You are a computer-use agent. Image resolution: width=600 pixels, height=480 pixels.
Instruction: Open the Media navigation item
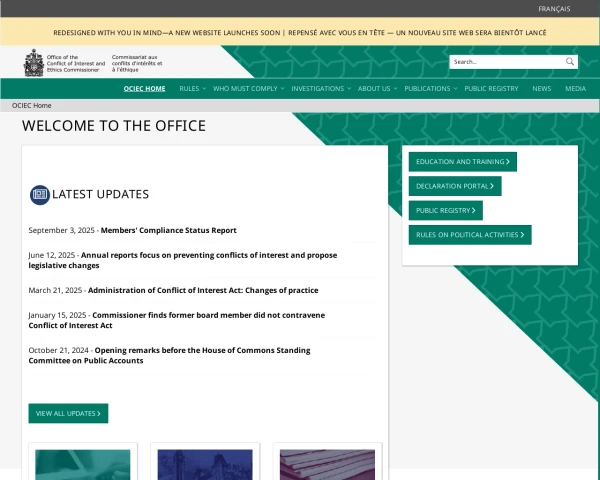click(x=576, y=88)
